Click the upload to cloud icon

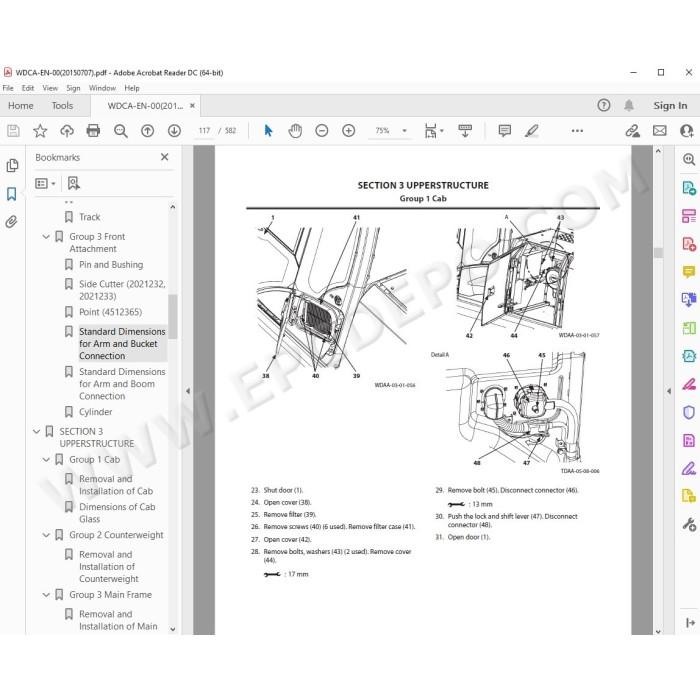67,131
